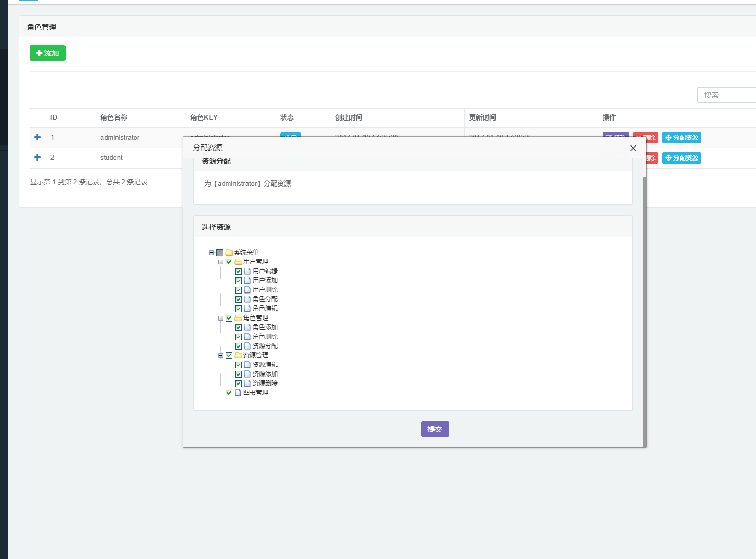Click the 系统菜单 folder icon

click(229, 252)
